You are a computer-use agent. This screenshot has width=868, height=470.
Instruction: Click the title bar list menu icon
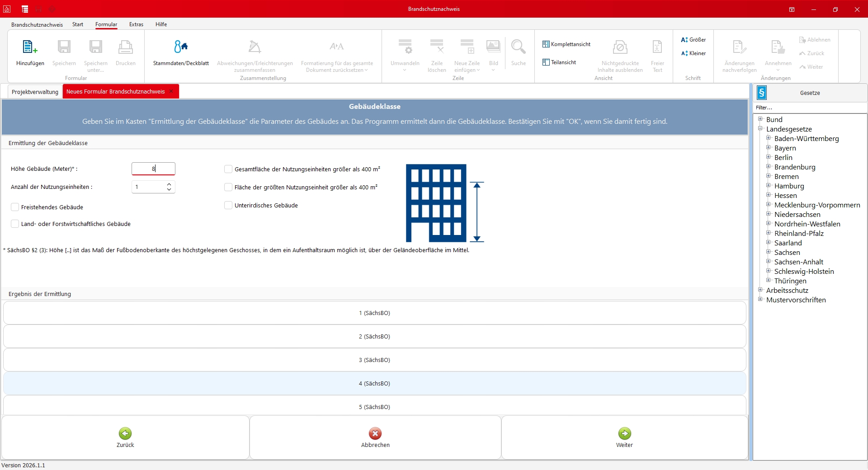25,9
